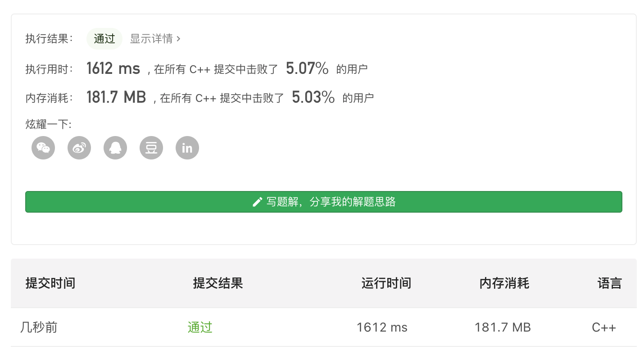This screenshot has width=644, height=355.
Task: Open the green 通过 submission result link
Action: pos(200,327)
